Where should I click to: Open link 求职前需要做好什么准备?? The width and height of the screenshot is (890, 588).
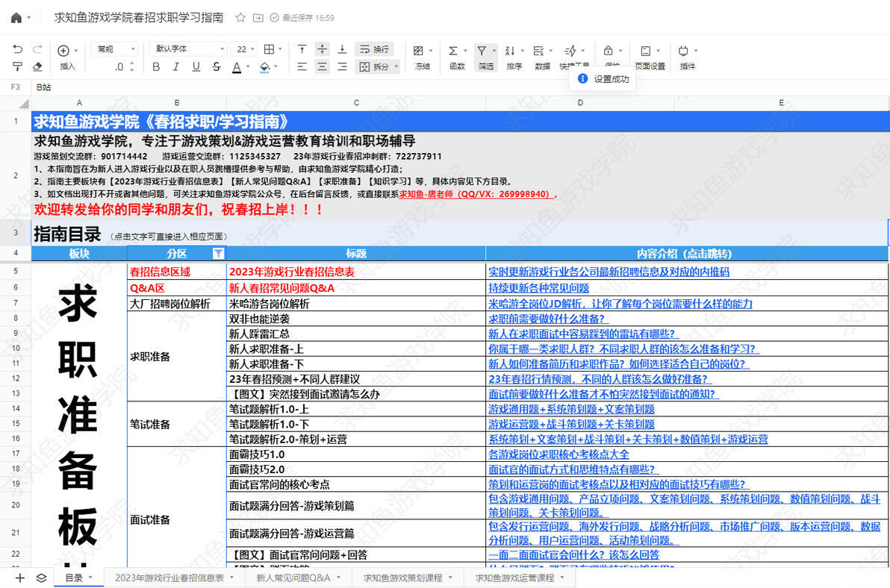pos(547,319)
